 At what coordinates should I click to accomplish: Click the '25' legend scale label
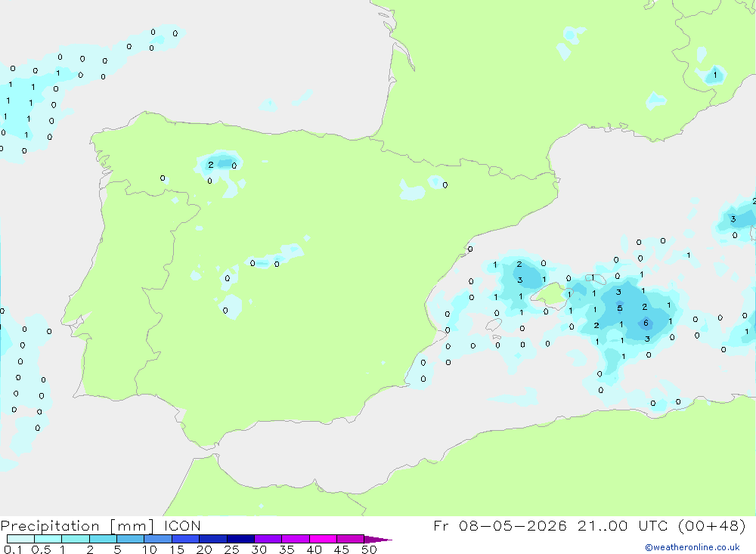232,549
